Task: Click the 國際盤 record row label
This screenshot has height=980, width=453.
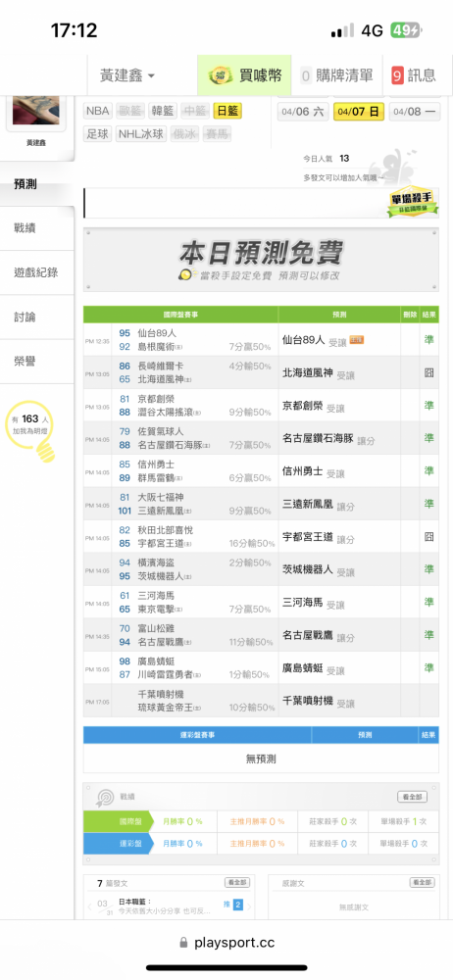Action: click(x=119, y=821)
